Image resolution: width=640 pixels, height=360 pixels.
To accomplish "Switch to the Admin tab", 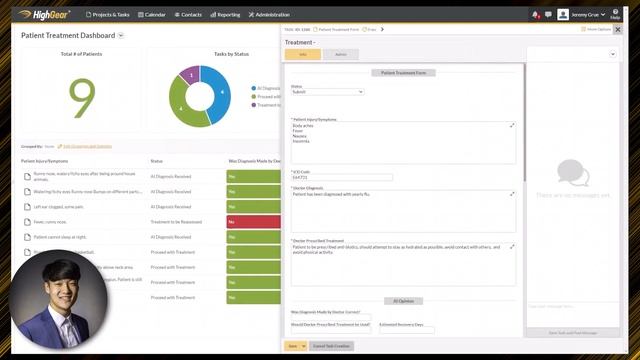I will tap(341, 54).
